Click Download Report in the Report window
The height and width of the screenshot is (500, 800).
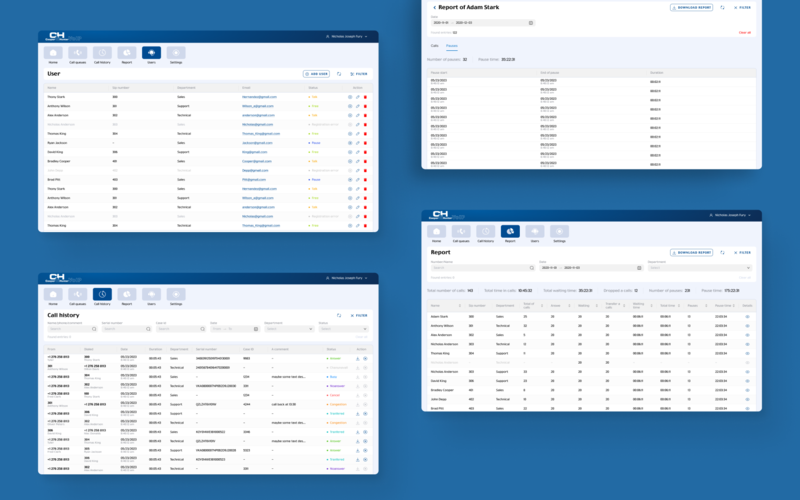pos(691,253)
